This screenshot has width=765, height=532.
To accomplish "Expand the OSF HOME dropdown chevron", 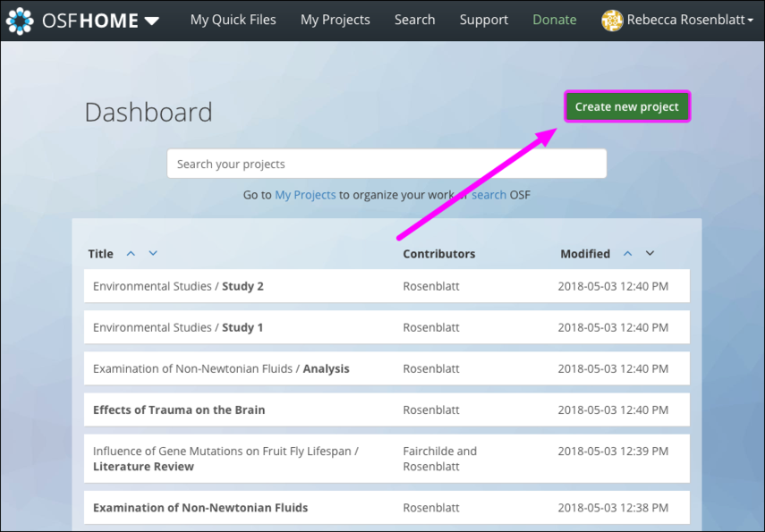I will [151, 20].
